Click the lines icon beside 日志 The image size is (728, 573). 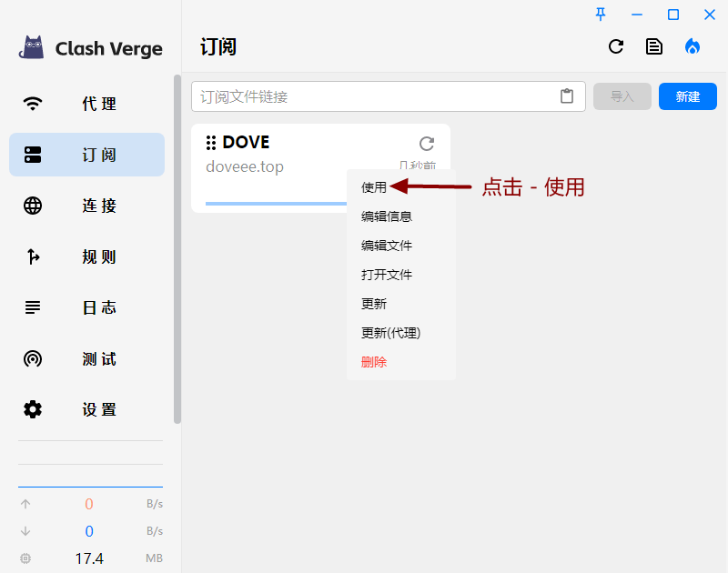coord(33,307)
